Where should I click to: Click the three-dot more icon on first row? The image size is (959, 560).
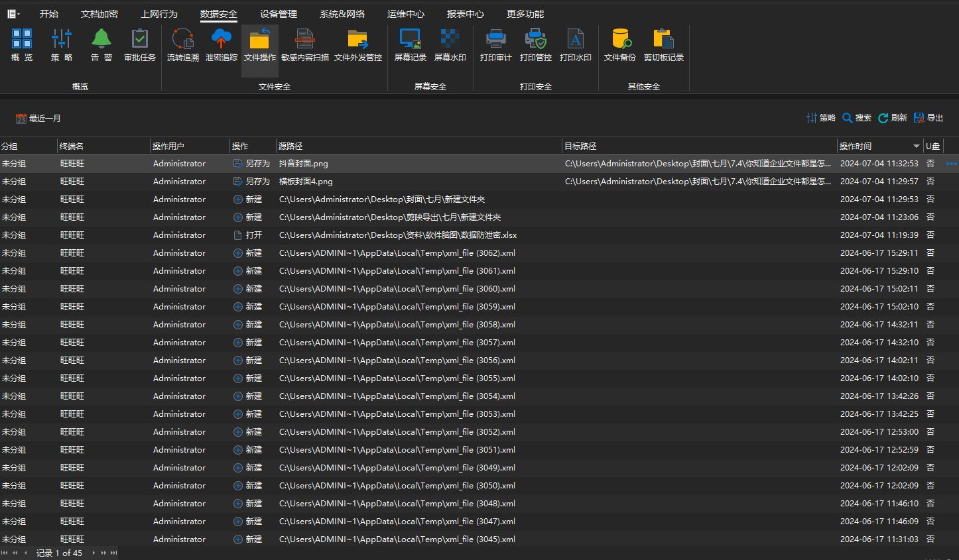pos(952,163)
